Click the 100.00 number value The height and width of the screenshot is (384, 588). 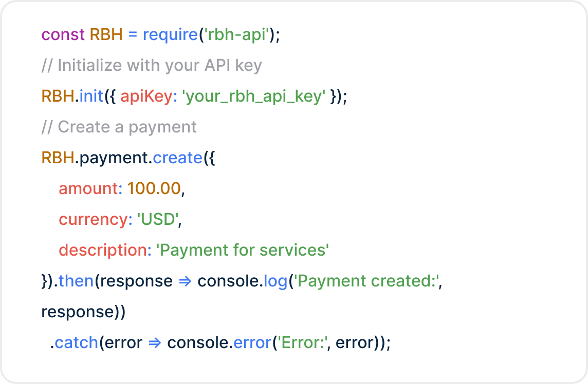pyautogui.click(x=154, y=189)
